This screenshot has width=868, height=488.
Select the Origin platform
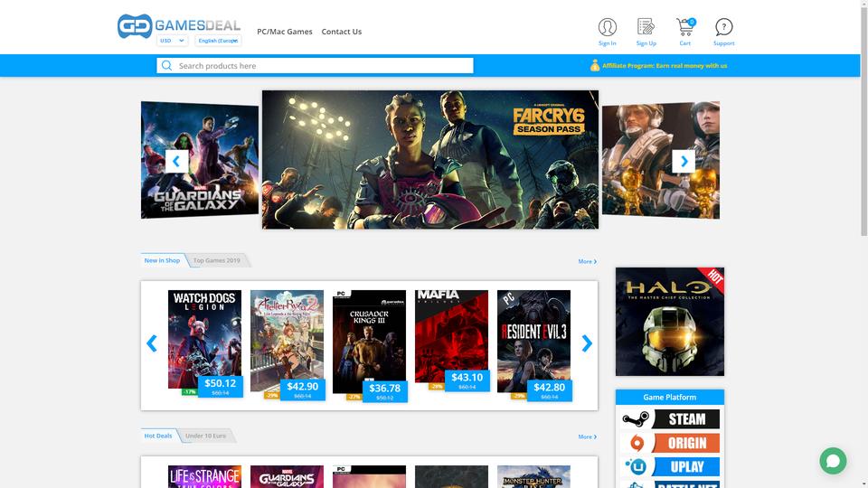[x=670, y=443]
